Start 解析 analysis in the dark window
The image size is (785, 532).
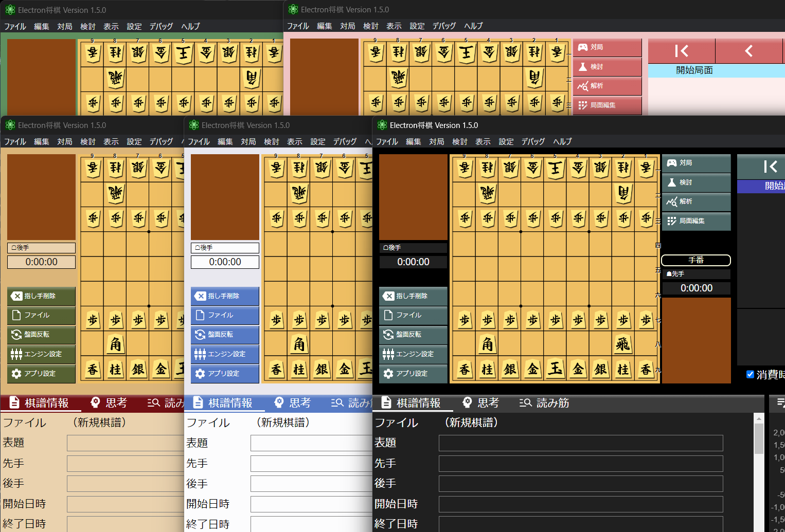point(696,201)
